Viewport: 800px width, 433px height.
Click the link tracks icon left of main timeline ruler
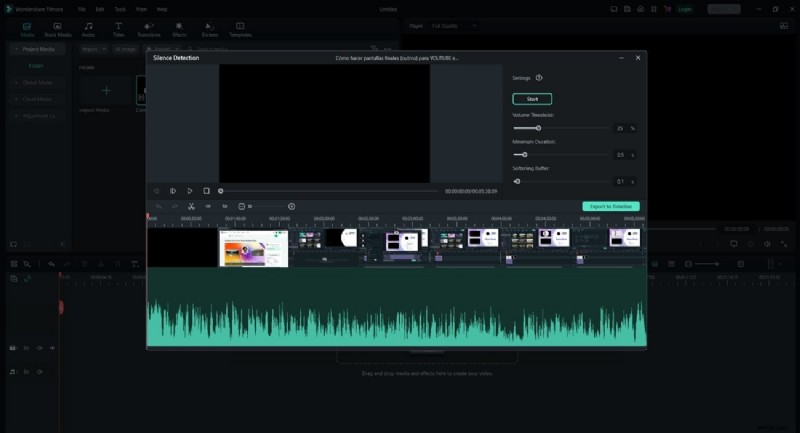[27, 278]
